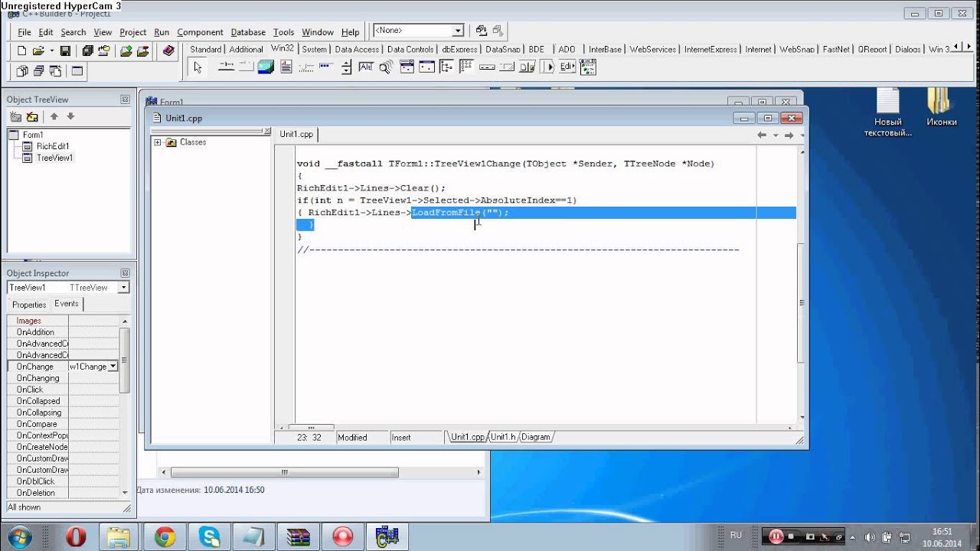
Task: Select the TreeView component icon
Action: pos(446,67)
